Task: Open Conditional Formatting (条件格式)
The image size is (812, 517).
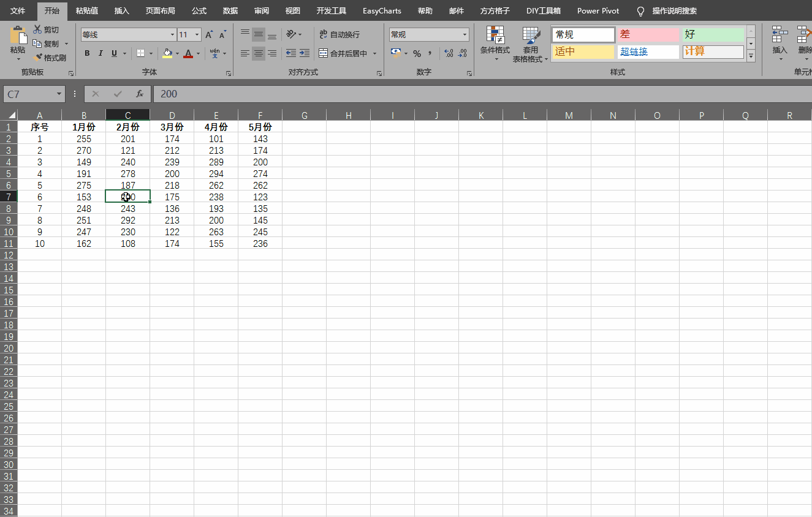Action: click(x=495, y=44)
